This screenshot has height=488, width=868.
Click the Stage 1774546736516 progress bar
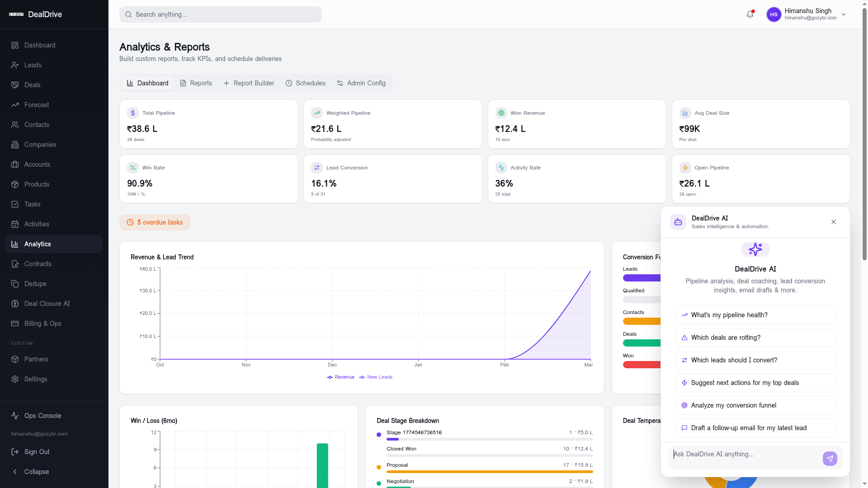[490, 439]
